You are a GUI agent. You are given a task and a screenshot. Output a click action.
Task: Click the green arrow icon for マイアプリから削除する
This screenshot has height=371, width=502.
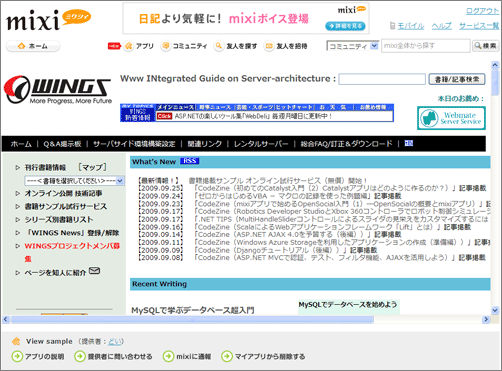227,356
